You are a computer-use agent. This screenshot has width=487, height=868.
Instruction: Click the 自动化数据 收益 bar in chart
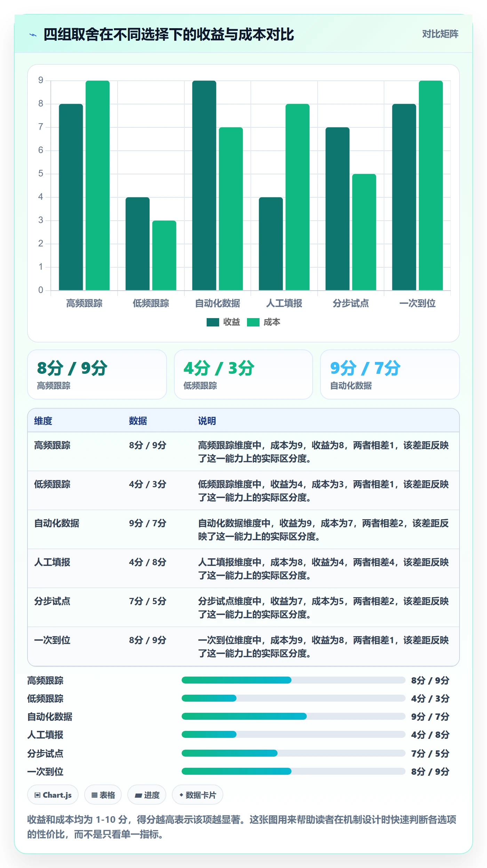(x=204, y=186)
